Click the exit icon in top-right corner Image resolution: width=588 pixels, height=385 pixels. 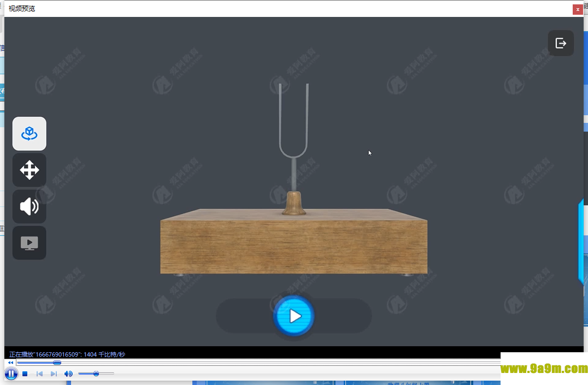click(x=561, y=43)
